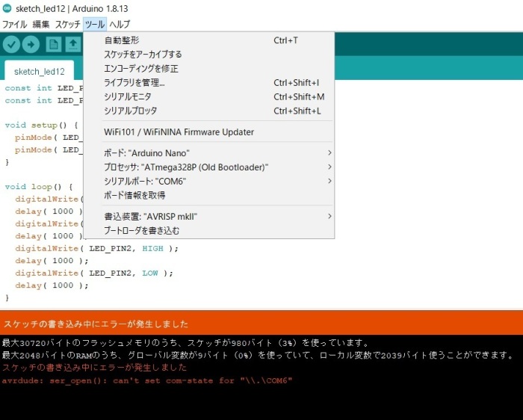Open シリアルプロッタ from the menu

point(209,111)
